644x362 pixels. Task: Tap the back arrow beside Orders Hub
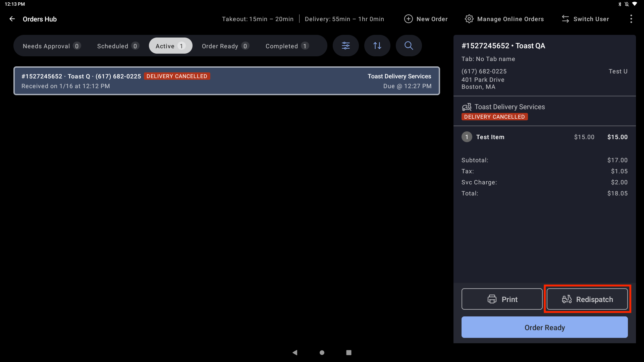click(12, 19)
